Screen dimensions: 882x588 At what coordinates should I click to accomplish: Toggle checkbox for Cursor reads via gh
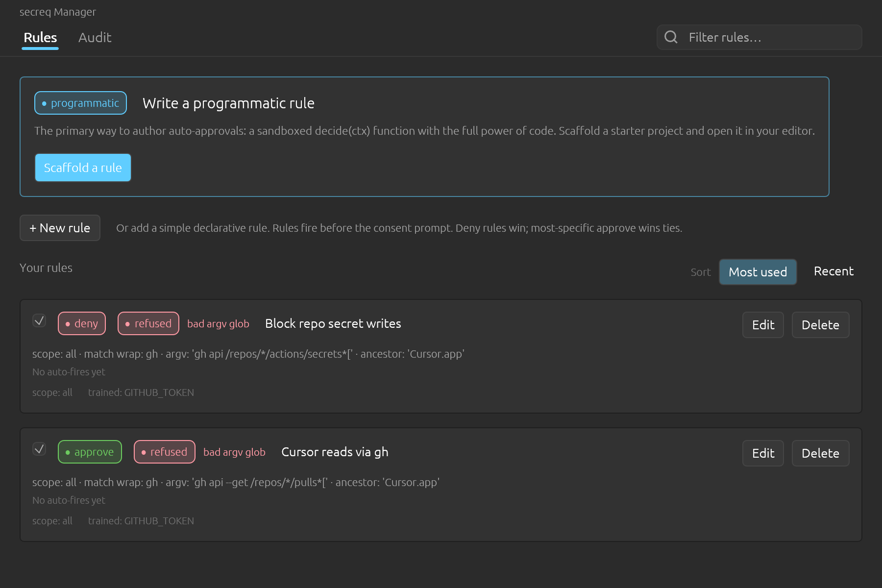click(x=39, y=449)
